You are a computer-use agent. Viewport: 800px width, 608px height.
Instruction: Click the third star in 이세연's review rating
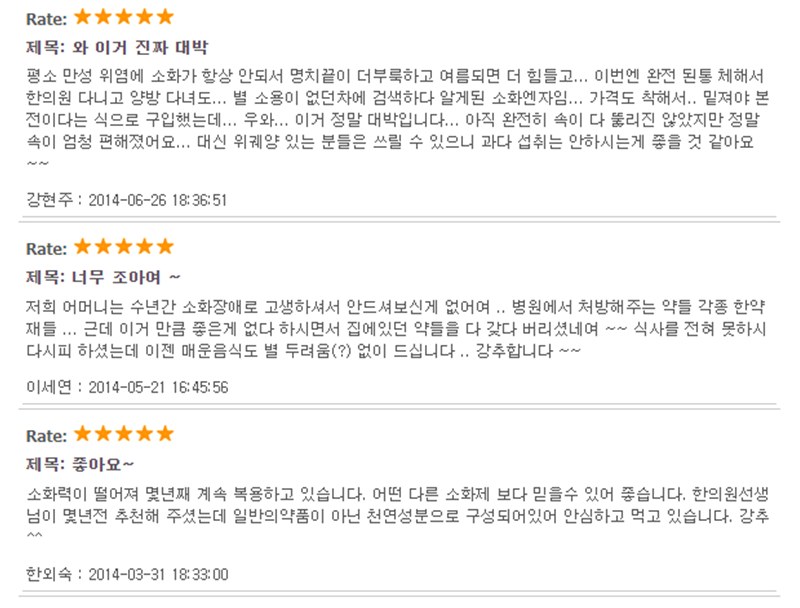pyautogui.click(x=124, y=247)
